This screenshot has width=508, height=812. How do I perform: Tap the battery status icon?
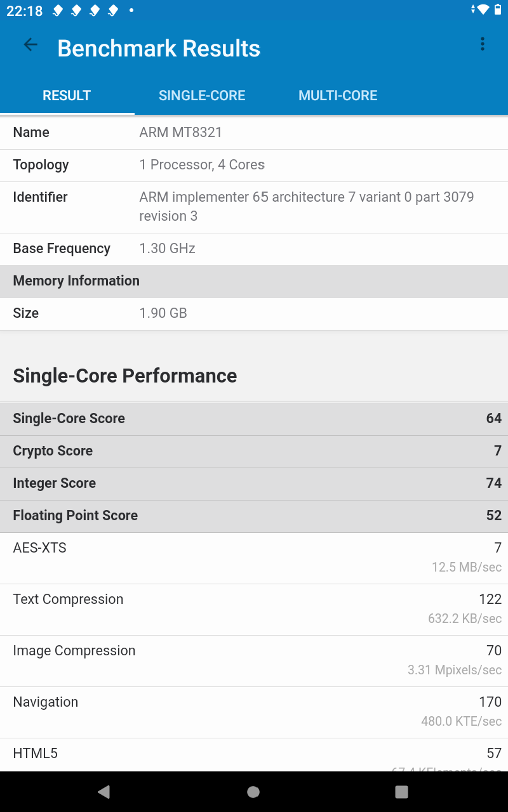[x=497, y=10]
